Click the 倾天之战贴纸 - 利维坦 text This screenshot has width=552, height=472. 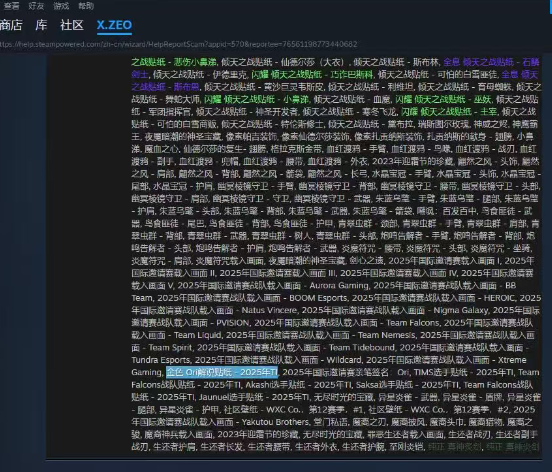click(x=371, y=87)
